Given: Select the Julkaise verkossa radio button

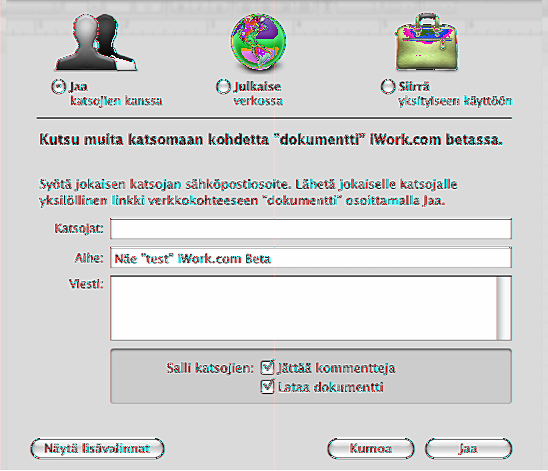Looking at the screenshot, I should coord(223,86).
